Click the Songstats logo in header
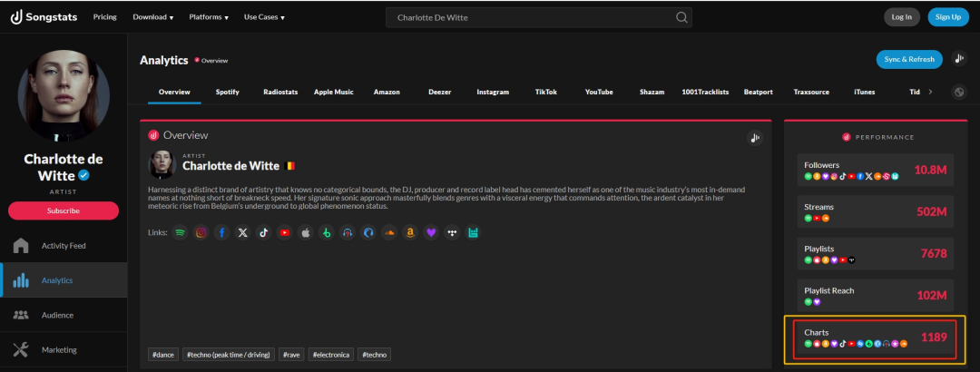980x372 pixels. coord(44,17)
